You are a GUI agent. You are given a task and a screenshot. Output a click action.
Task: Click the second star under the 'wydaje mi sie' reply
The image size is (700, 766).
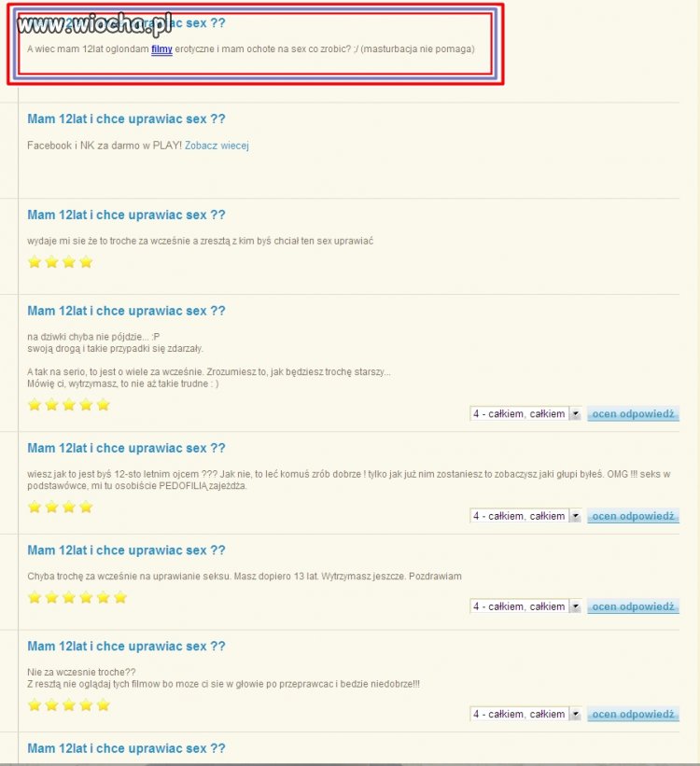point(52,262)
